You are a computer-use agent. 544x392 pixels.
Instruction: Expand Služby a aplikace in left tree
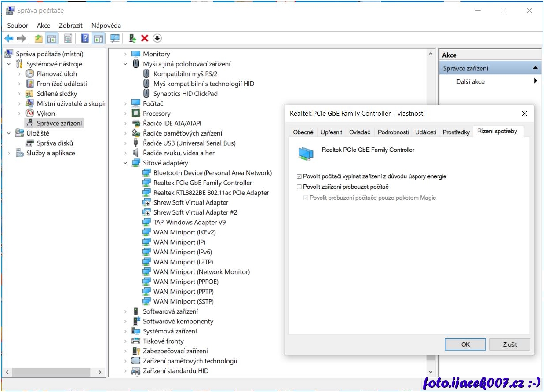[9, 153]
